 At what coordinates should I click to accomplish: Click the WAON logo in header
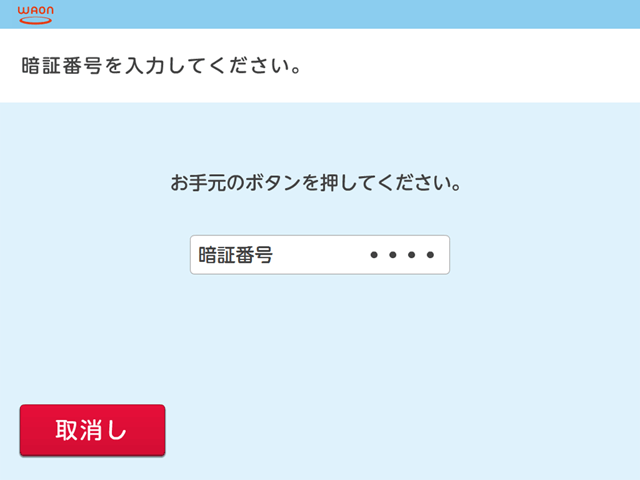tap(36, 15)
